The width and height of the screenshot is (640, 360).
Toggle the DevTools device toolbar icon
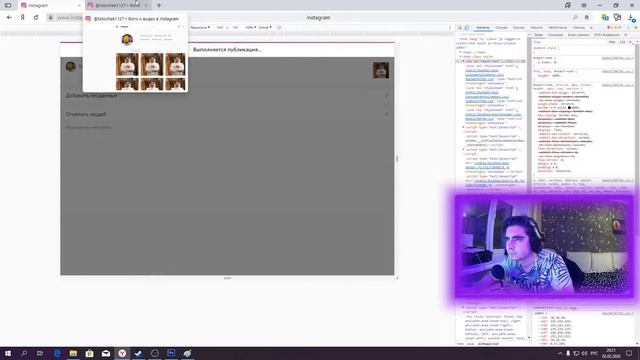point(467,27)
